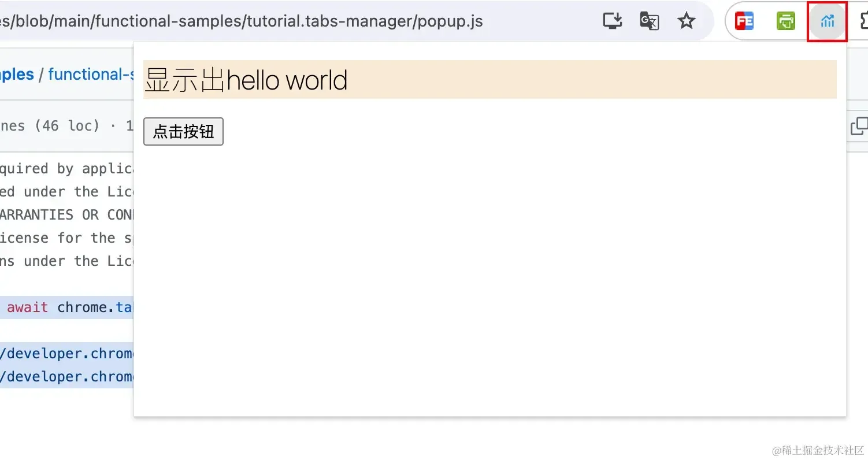Open the Google Translate page icon

pyautogui.click(x=650, y=21)
